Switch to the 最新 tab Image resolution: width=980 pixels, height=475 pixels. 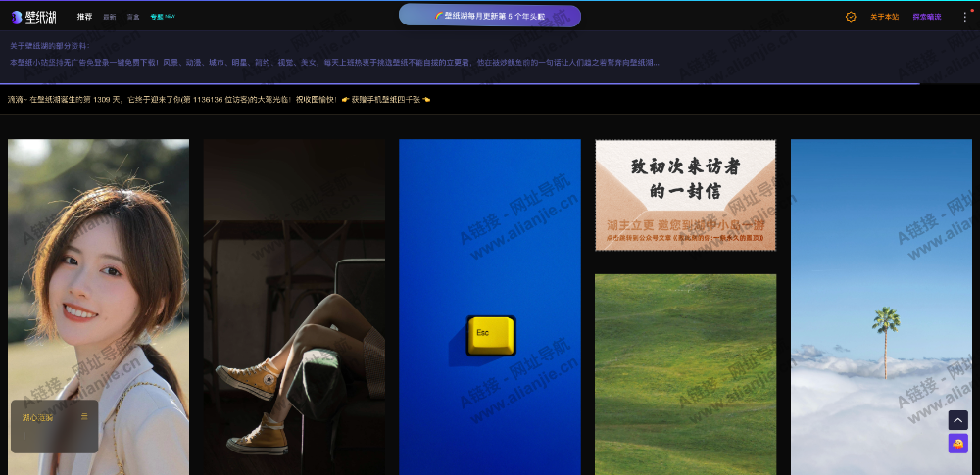(110, 17)
